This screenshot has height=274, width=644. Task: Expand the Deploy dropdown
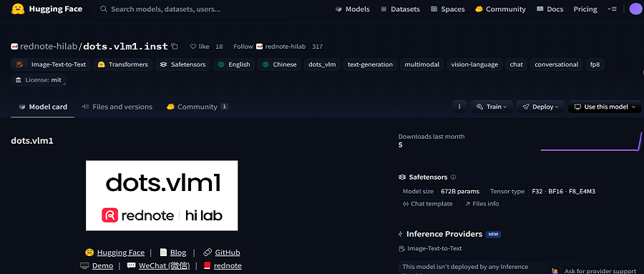(x=540, y=107)
